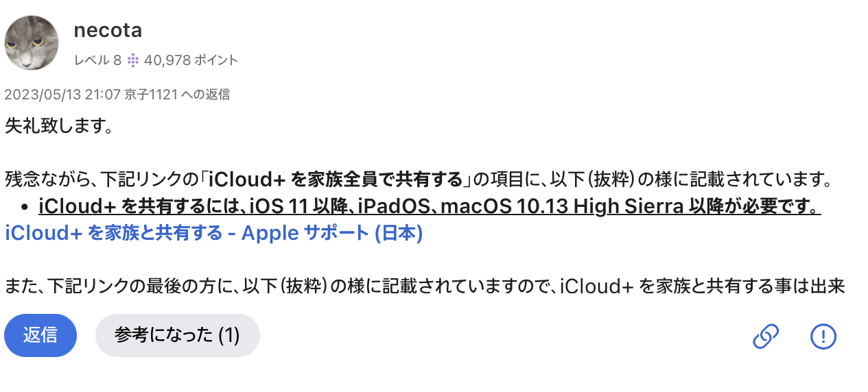The width and height of the screenshot is (868, 392).
Task: Click the レベル 8 label
Action: [97, 60]
